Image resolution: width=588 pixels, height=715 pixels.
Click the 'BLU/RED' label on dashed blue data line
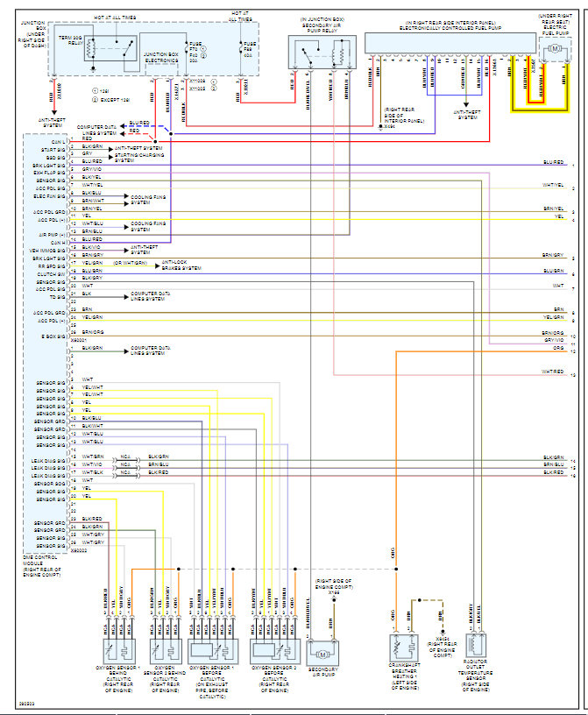tap(139, 124)
